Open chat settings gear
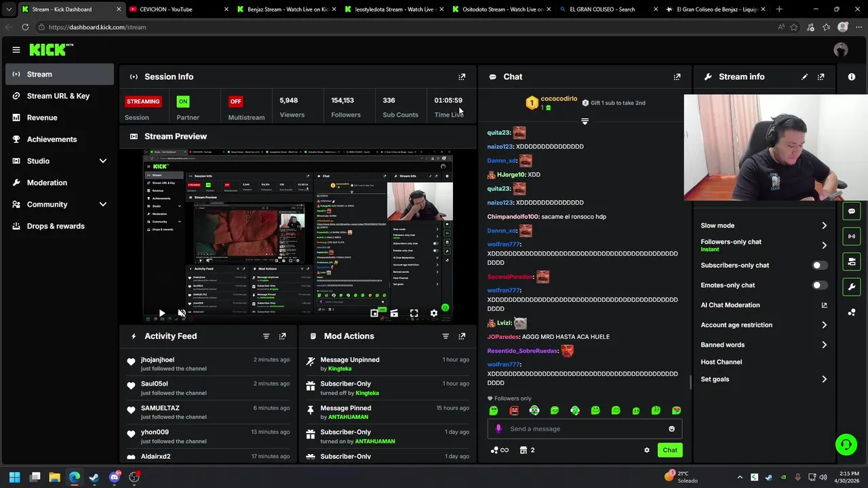Viewport: 868px width, 488px height. coord(646,450)
